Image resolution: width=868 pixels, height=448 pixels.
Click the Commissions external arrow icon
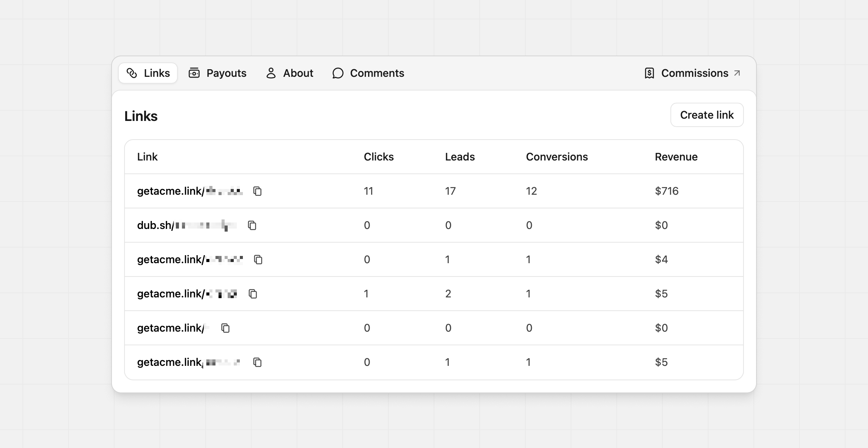(737, 73)
